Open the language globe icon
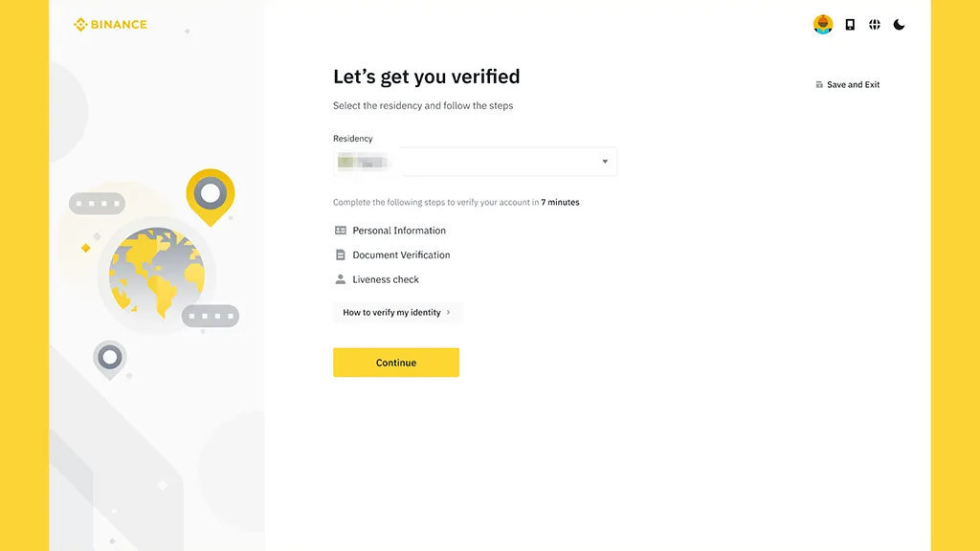This screenshot has height=551, width=980. coord(874,24)
